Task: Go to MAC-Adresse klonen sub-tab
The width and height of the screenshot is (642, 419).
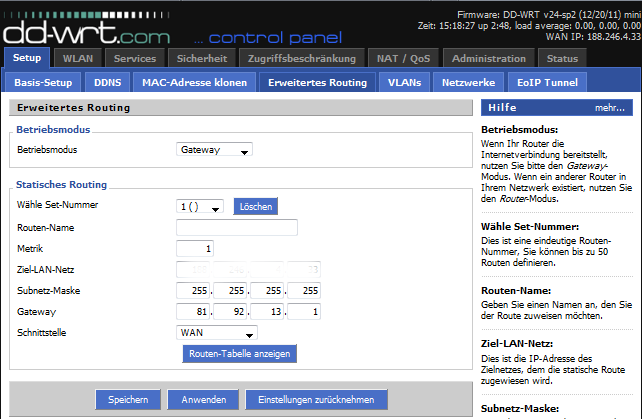Action: [x=194, y=82]
